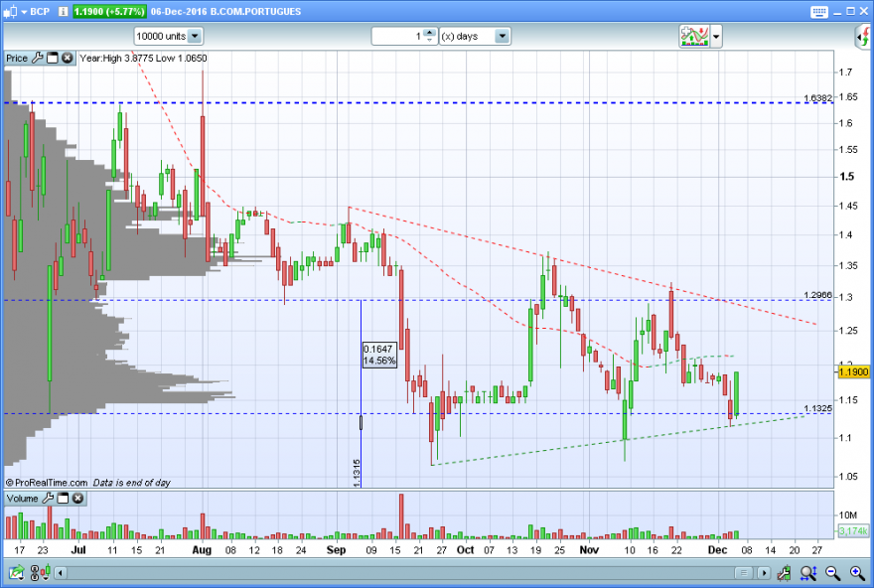Image resolution: width=874 pixels, height=588 pixels.
Task: Click the right scroll arrow of time scrollbar
Action: point(764,573)
